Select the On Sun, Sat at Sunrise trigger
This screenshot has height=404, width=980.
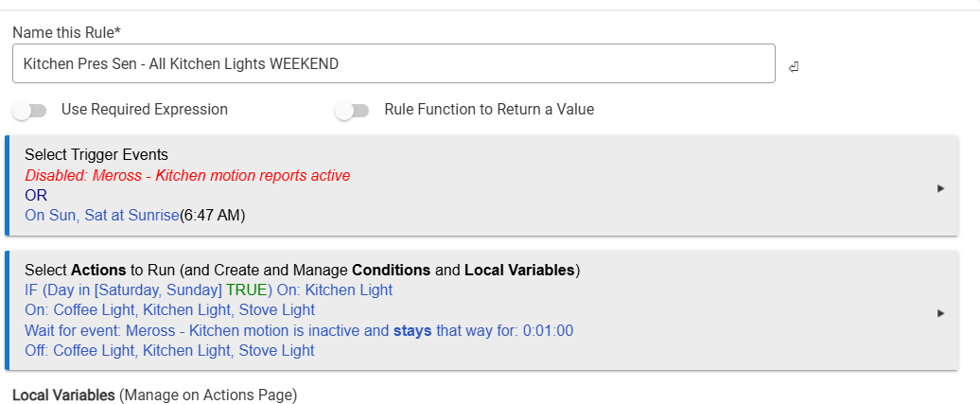coord(101,215)
